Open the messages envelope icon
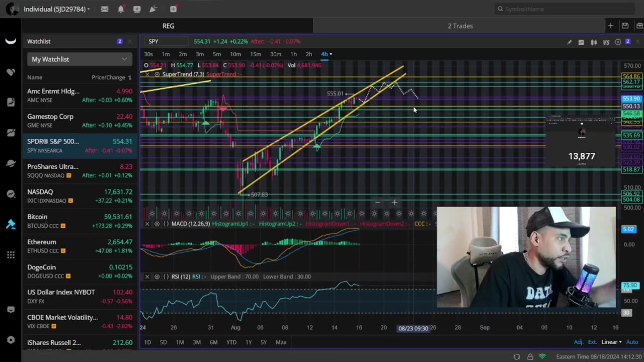 (105, 9)
